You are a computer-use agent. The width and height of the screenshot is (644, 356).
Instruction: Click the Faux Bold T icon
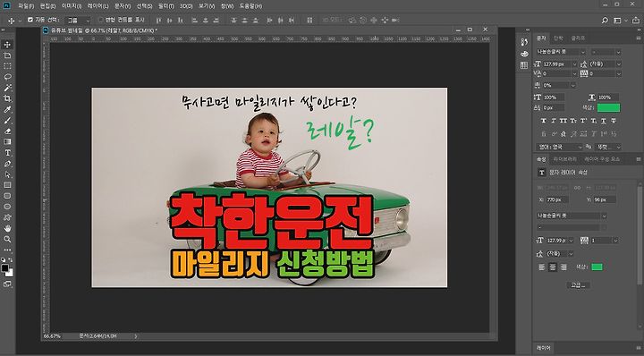[x=544, y=121]
